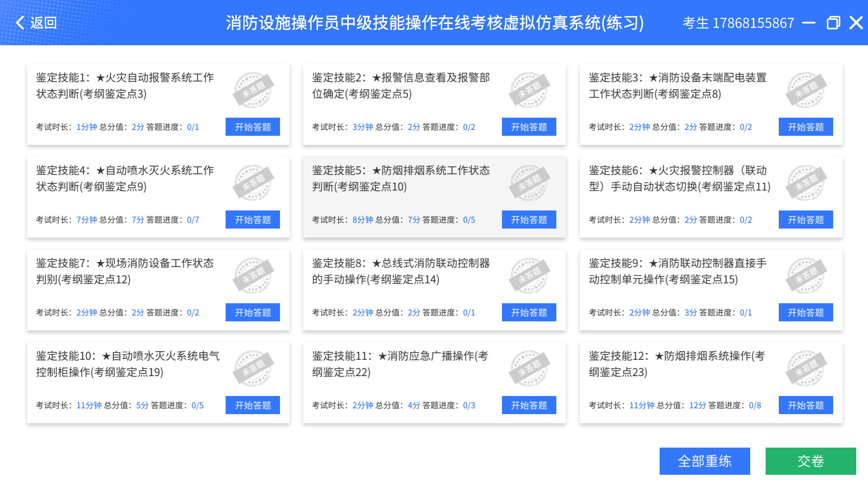Minimize the simulation system window
The image size is (868, 487).
click(809, 23)
